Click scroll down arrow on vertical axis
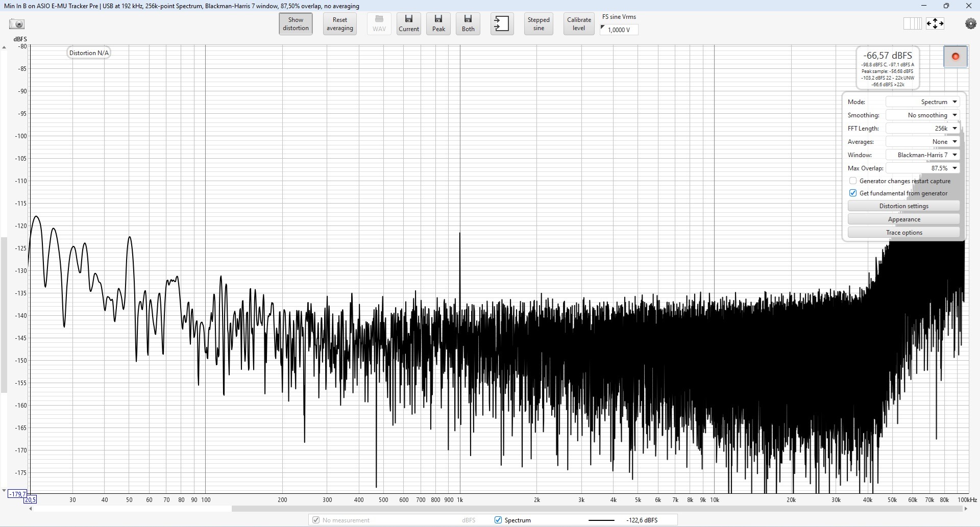Image resolution: width=980 pixels, height=527 pixels. 4,491
